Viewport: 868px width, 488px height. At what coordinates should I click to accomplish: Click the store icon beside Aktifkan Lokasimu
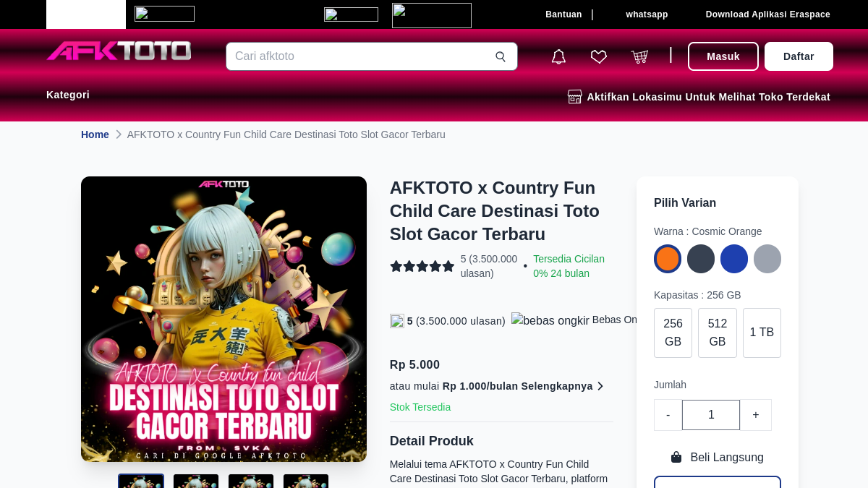point(575,97)
